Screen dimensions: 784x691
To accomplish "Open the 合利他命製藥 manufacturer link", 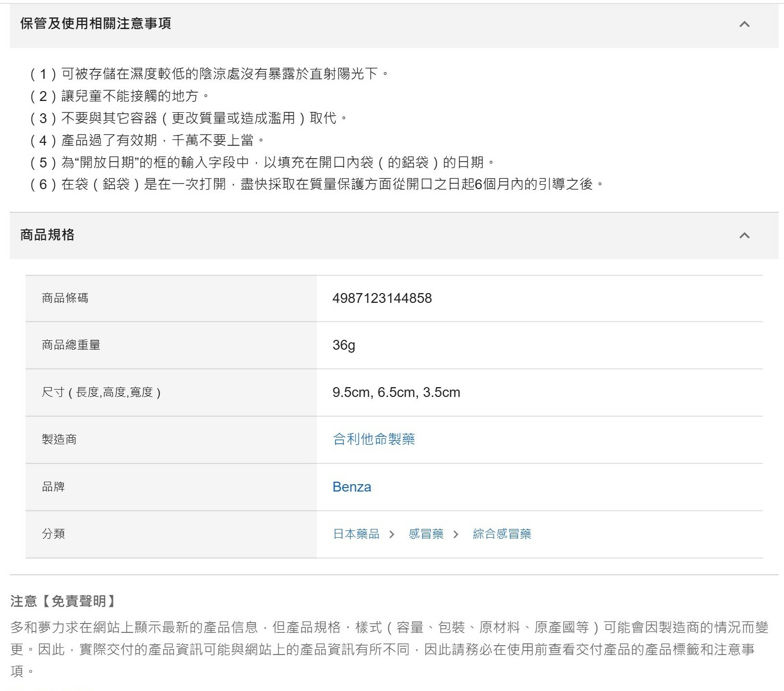I will click(x=374, y=439).
